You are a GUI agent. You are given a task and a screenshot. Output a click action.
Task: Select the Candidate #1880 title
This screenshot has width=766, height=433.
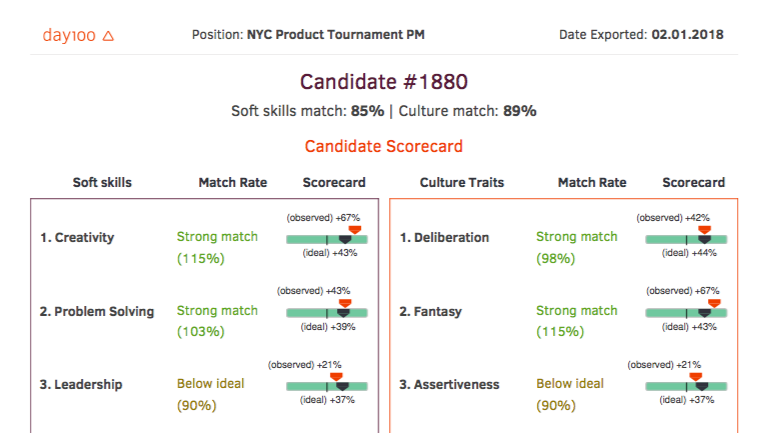pos(384,82)
